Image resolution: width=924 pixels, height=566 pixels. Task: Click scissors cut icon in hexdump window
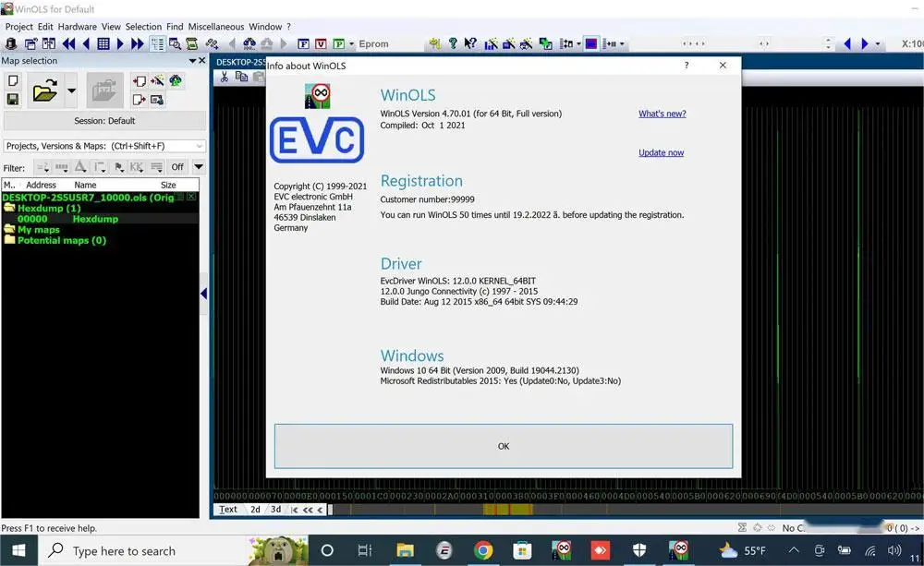[224, 78]
